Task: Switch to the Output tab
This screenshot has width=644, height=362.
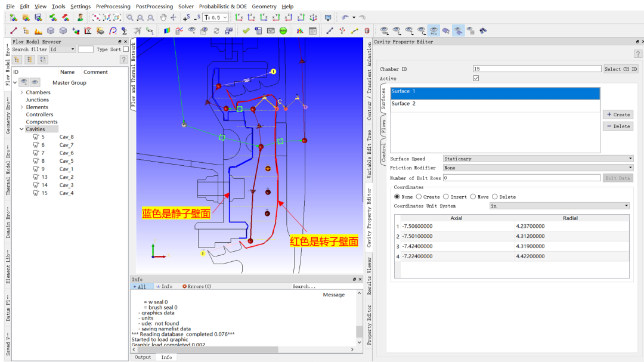Action: (143, 357)
